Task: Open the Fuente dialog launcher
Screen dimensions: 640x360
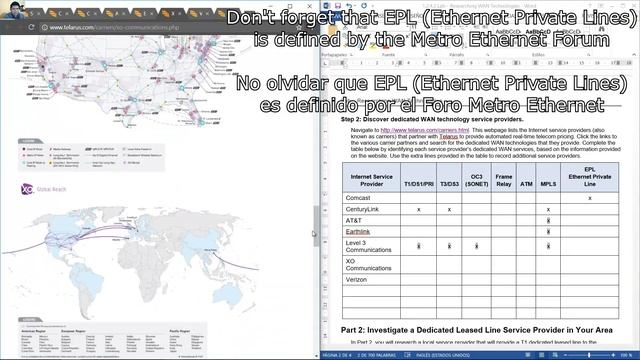Action: (426, 55)
